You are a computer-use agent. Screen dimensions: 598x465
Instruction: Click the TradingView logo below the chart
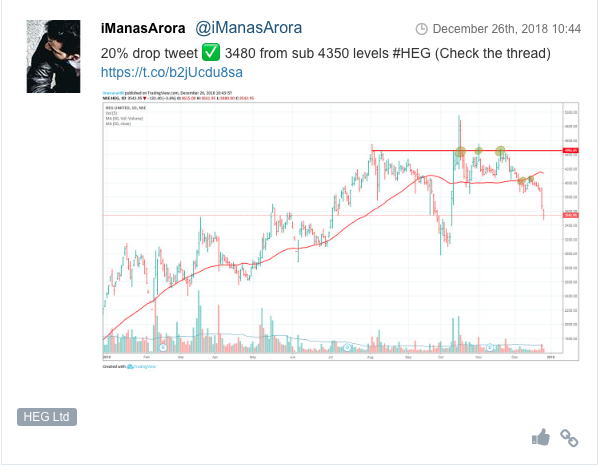pyautogui.click(x=141, y=367)
